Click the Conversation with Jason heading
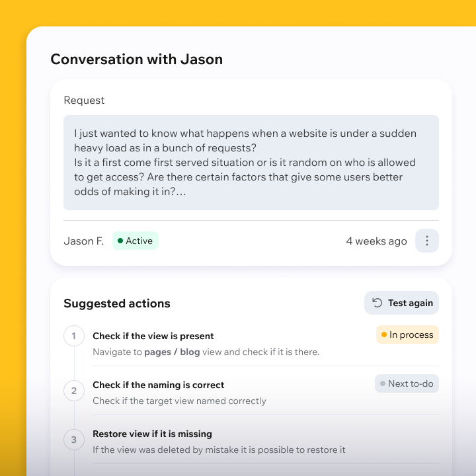 click(x=136, y=59)
